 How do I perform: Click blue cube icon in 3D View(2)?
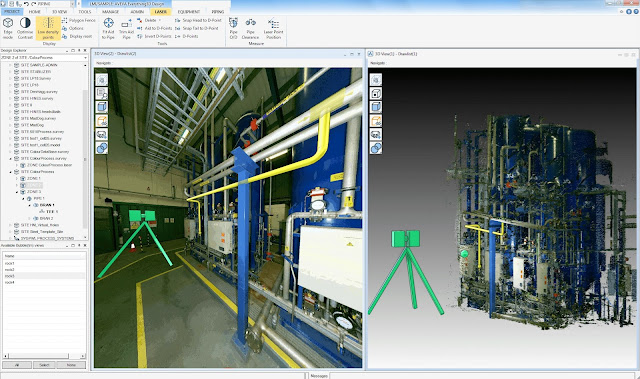coord(102,107)
